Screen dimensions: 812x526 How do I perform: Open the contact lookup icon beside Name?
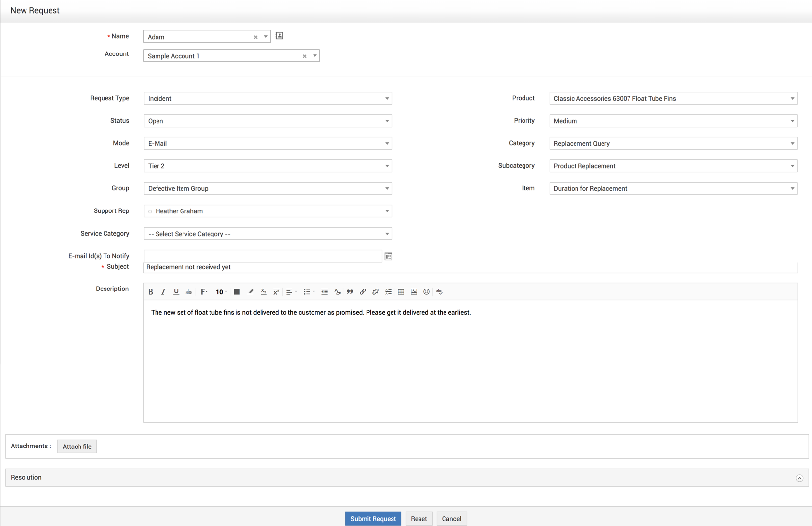coord(279,36)
